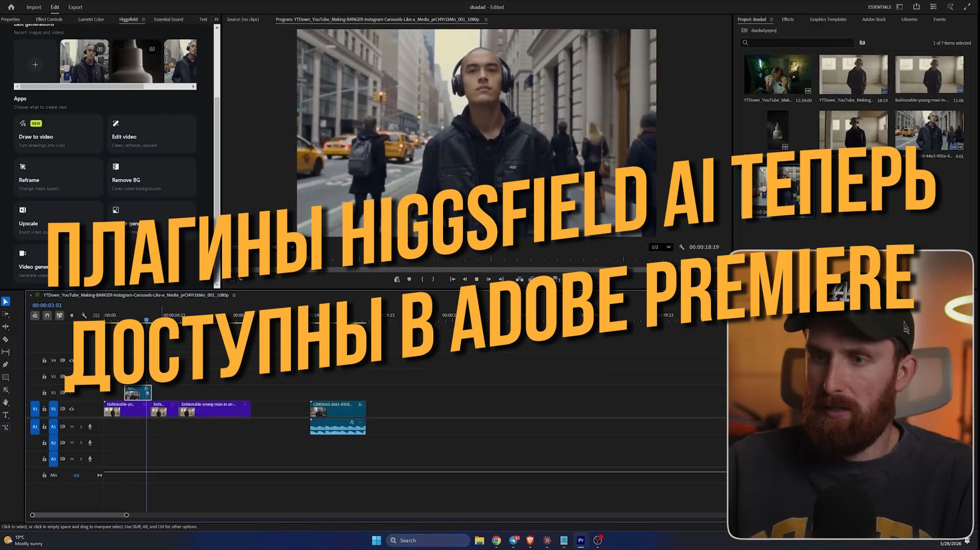The image size is (980, 550).
Task: Click the Project panel search field
Action: pos(797,43)
